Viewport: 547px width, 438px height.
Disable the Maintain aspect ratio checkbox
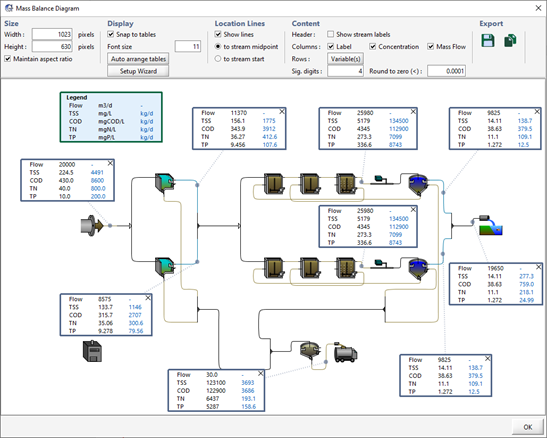click(x=8, y=59)
